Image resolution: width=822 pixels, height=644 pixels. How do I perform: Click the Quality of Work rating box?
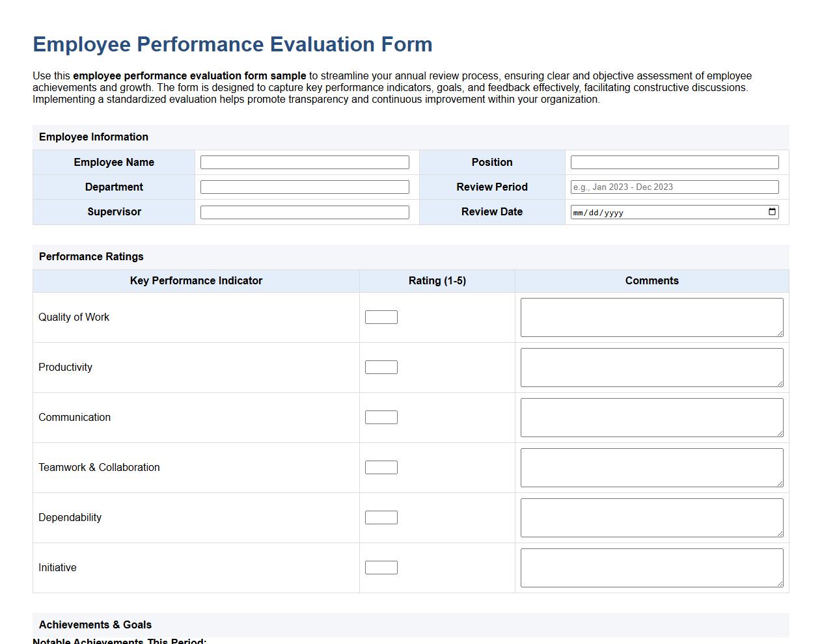[x=381, y=317]
